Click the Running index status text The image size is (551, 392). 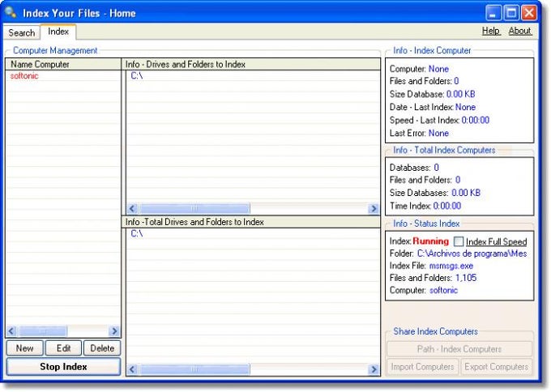(x=431, y=241)
